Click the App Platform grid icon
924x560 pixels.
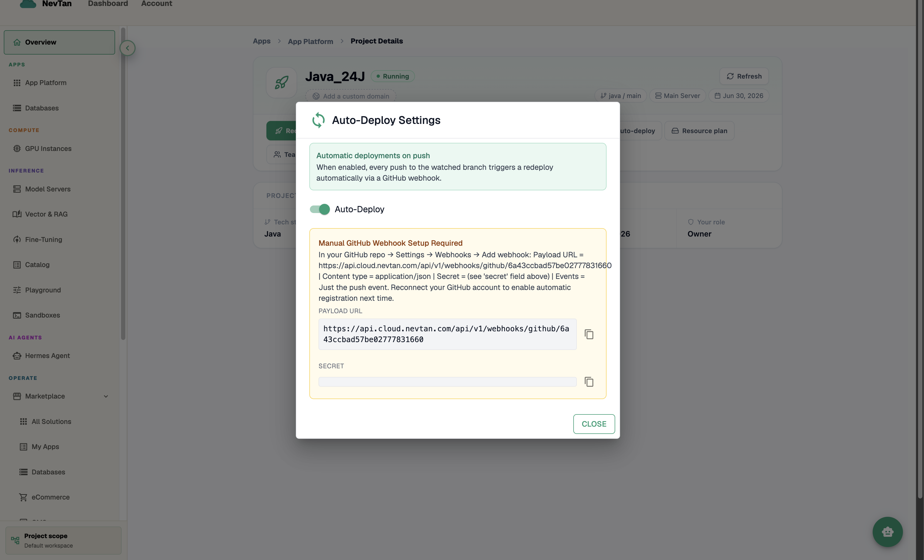point(17,82)
